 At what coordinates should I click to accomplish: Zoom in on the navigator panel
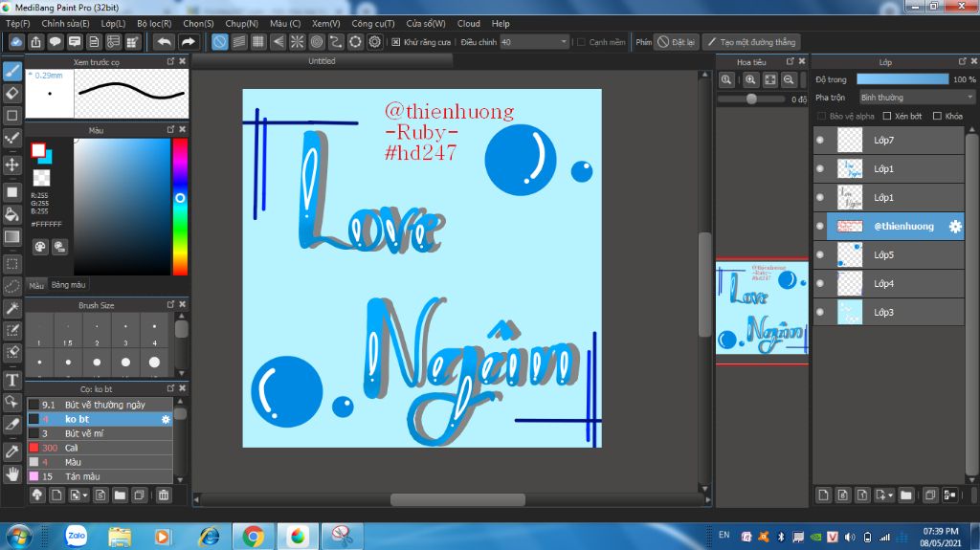(750, 79)
